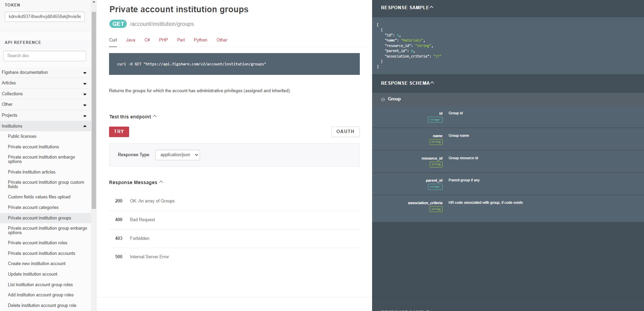Click the Group schema braces icon
Image resolution: width=644 pixels, height=311 pixels.
(383, 99)
